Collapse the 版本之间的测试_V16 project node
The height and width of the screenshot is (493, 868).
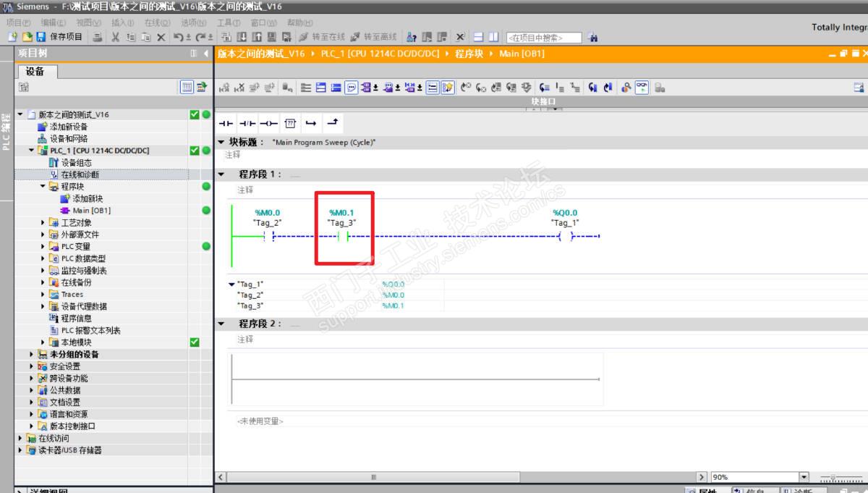point(20,114)
